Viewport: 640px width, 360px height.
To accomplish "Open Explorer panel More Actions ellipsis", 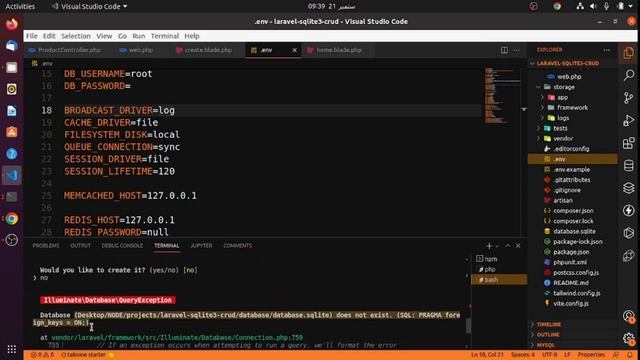I will tap(607, 50).
